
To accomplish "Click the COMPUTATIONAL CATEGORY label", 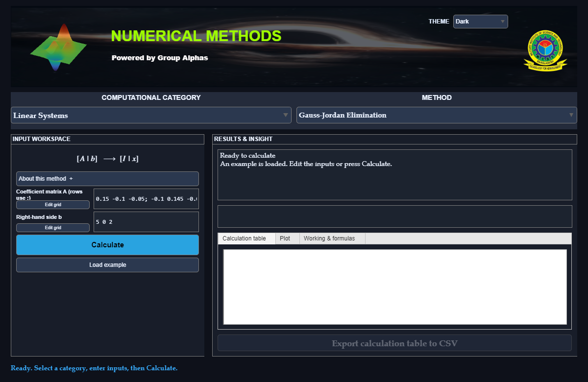I will pyautogui.click(x=151, y=97).
